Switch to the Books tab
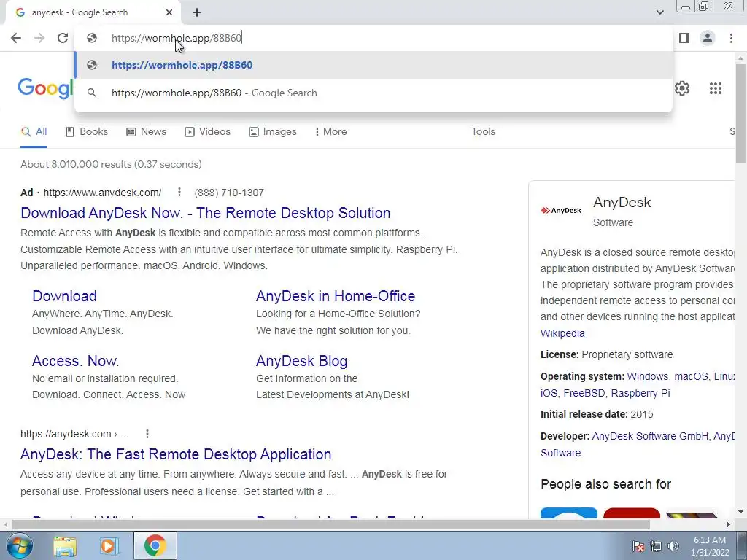Image resolution: width=747 pixels, height=560 pixels. (87, 132)
